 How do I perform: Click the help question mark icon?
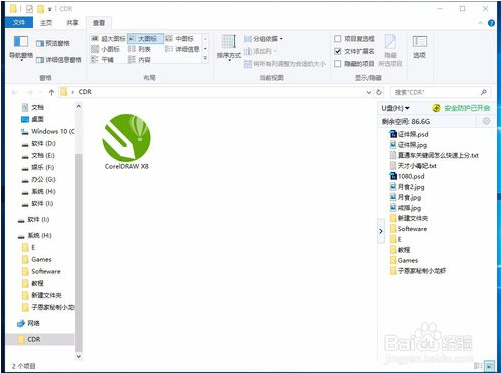491,23
